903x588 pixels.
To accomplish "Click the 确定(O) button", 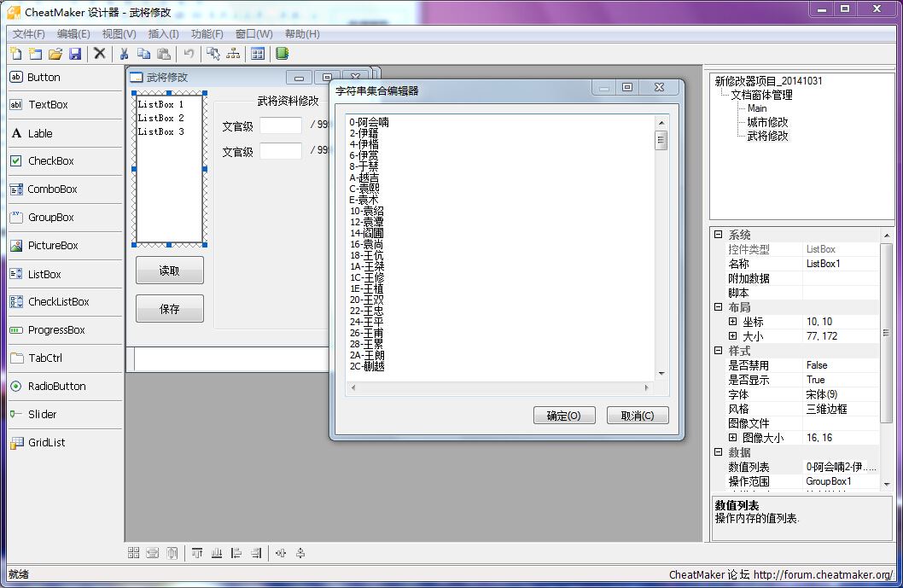I will pyautogui.click(x=563, y=416).
